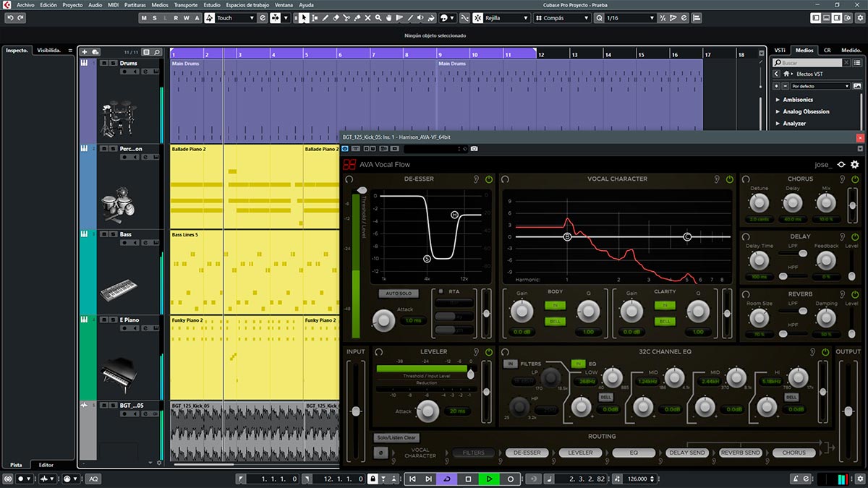This screenshot has height=488, width=868.
Task: Reset the Chorus section circular arrow
Action: (x=745, y=179)
